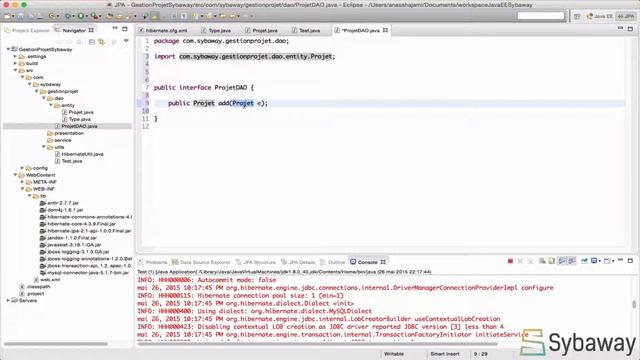This screenshot has height=360, width=640.
Task: Collapse the src folder
Action: coord(15,70)
